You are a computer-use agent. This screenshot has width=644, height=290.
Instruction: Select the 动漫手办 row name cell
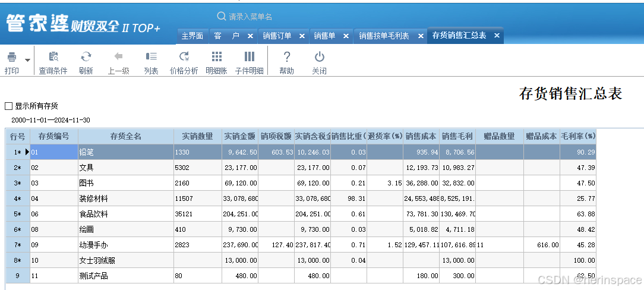coord(126,245)
